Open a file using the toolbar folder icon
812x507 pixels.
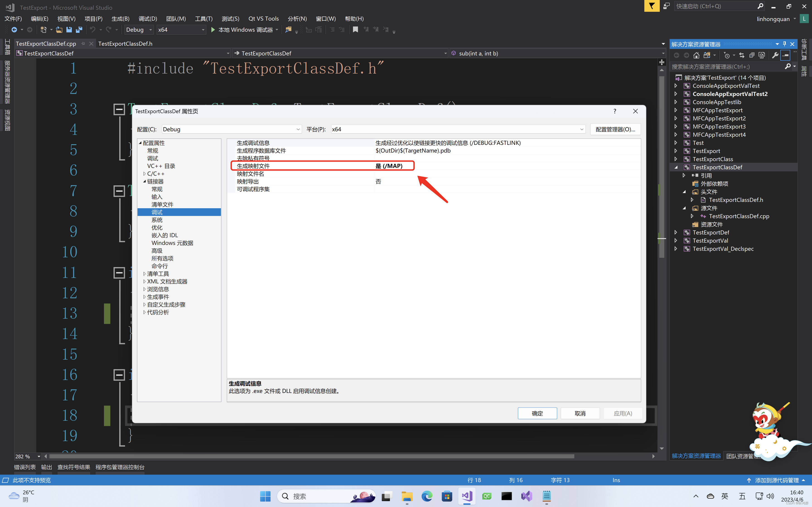[x=59, y=29]
